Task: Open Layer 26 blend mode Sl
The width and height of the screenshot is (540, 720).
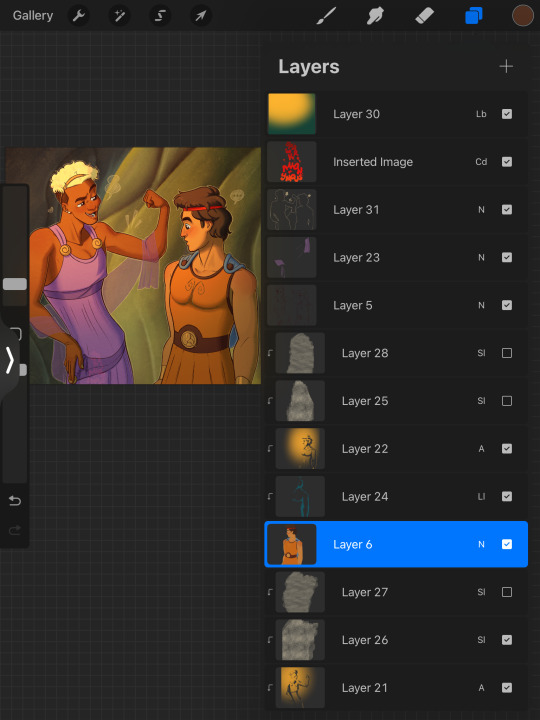Action: click(481, 640)
